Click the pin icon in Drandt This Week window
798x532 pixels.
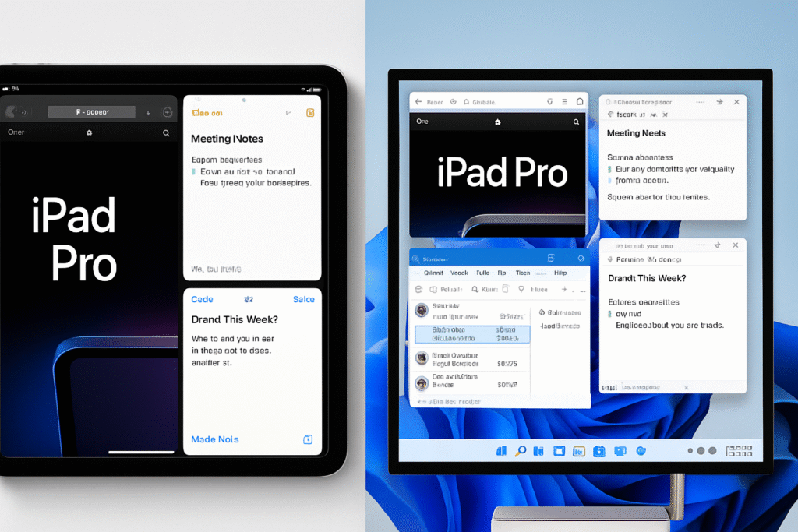click(x=718, y=245)
